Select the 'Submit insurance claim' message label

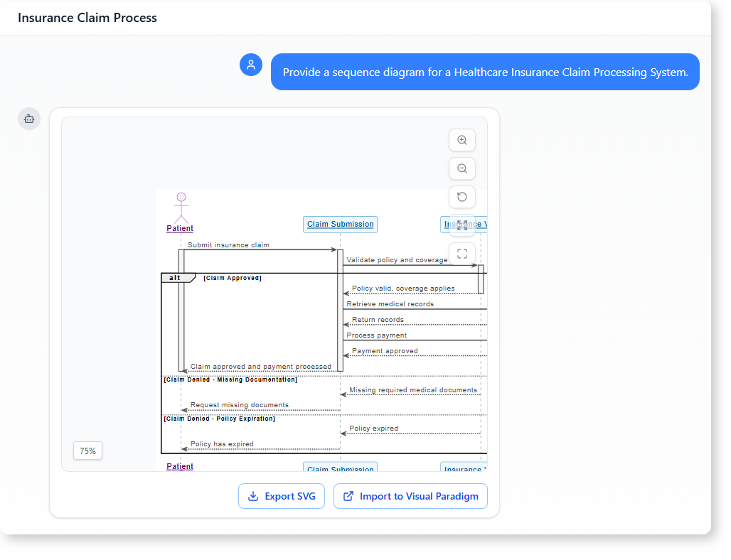pyautogui.click(x=228, y=245)
